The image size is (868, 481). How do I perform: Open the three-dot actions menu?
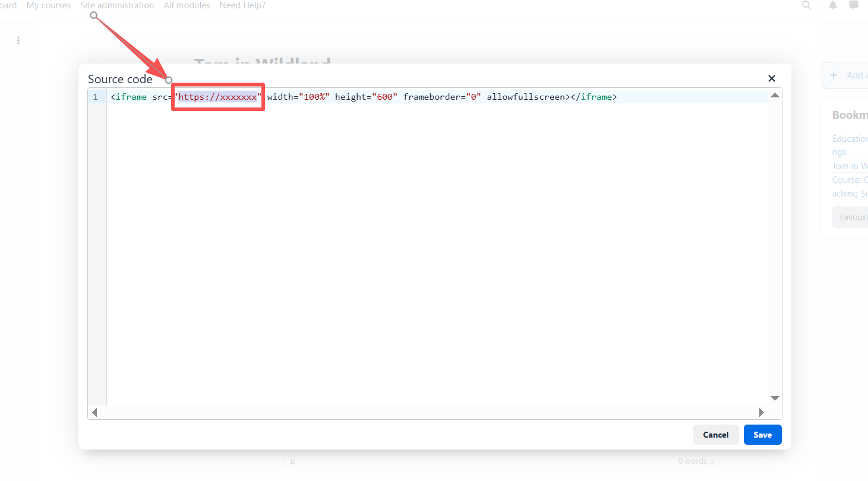18,40
